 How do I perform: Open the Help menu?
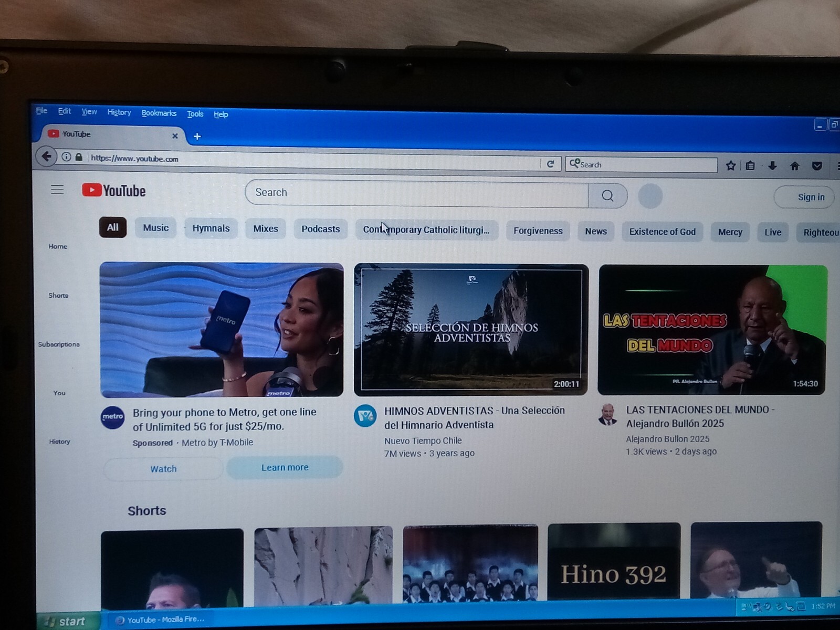pyautogui.click(x=220, y=114)
